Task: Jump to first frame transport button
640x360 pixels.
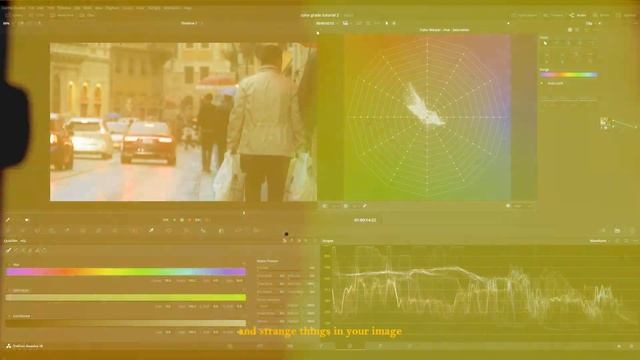Action: pyautogui.click(x=165, y=220)
